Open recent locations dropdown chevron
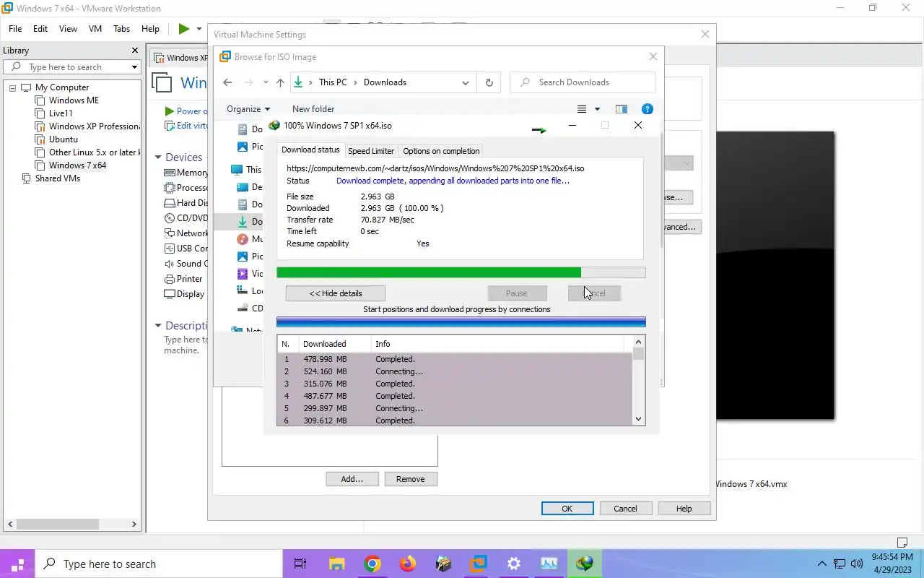This screenshot has height=578, width=924. click(x=266, y=82)
